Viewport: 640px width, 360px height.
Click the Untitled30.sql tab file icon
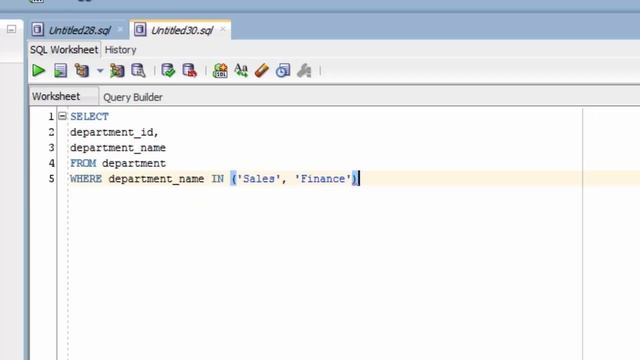point(140,29)
